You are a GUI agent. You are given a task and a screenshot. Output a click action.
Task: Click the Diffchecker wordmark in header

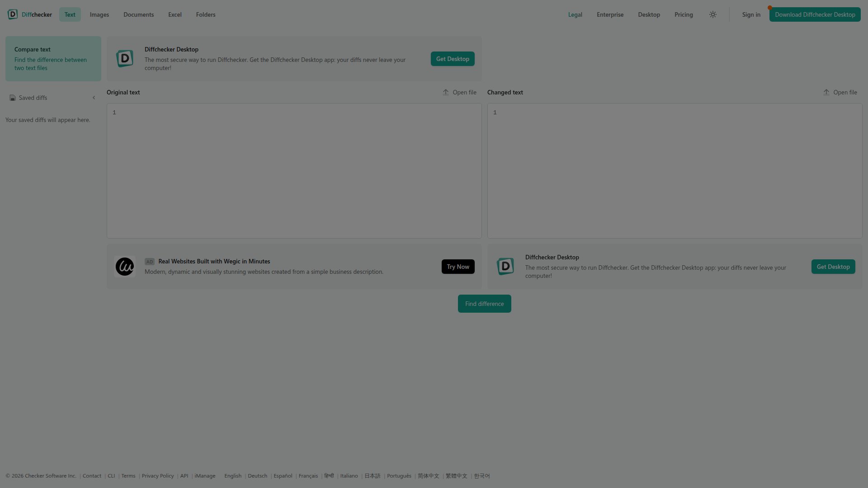click(x=37, y=14)
